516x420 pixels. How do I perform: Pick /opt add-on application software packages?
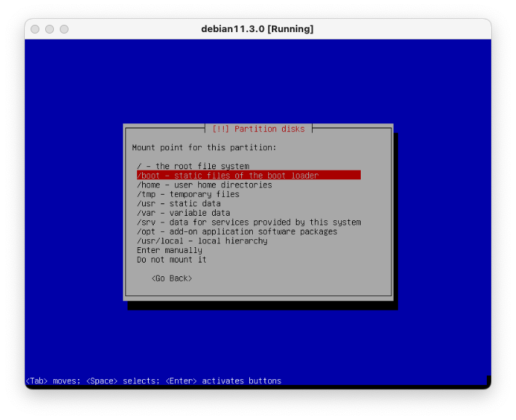click(237, 232)
